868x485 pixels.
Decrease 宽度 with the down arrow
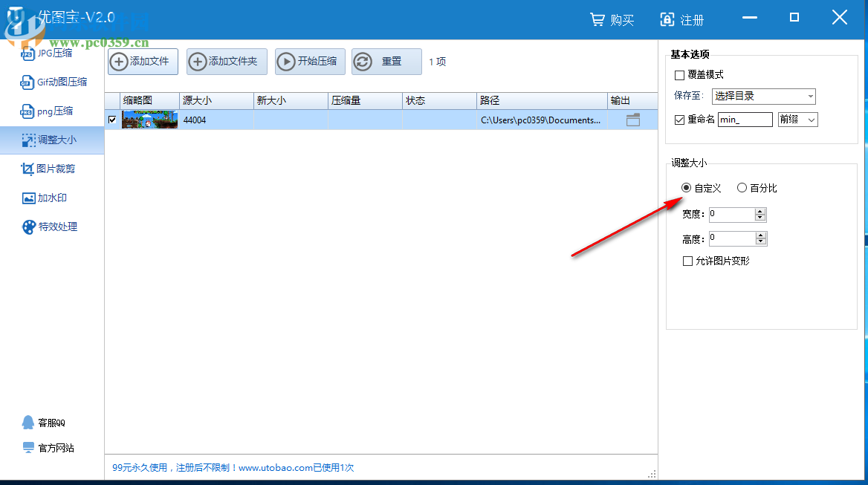[x=760, y=218]
